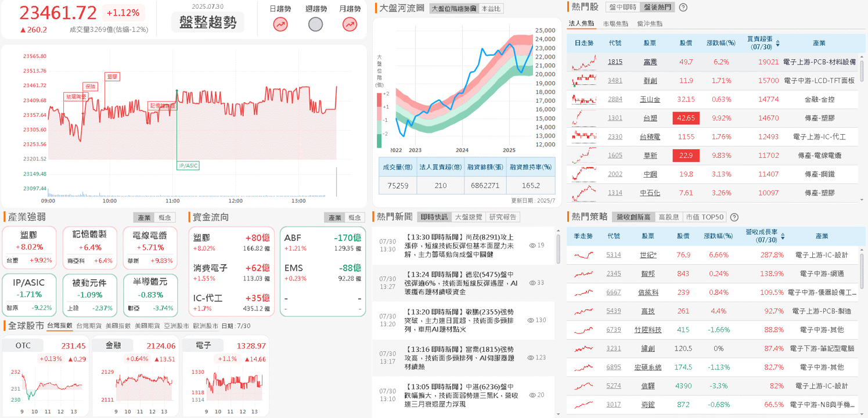This screenshot has width=868, height=418.
Task: Click the 盤整趨勢 status button
Action: click(x=208, y=23)
